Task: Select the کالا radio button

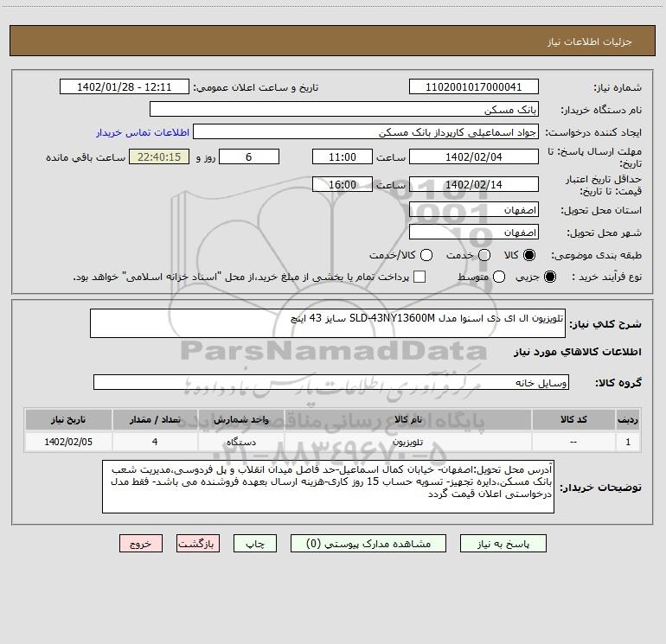Action: click(529, 255)
